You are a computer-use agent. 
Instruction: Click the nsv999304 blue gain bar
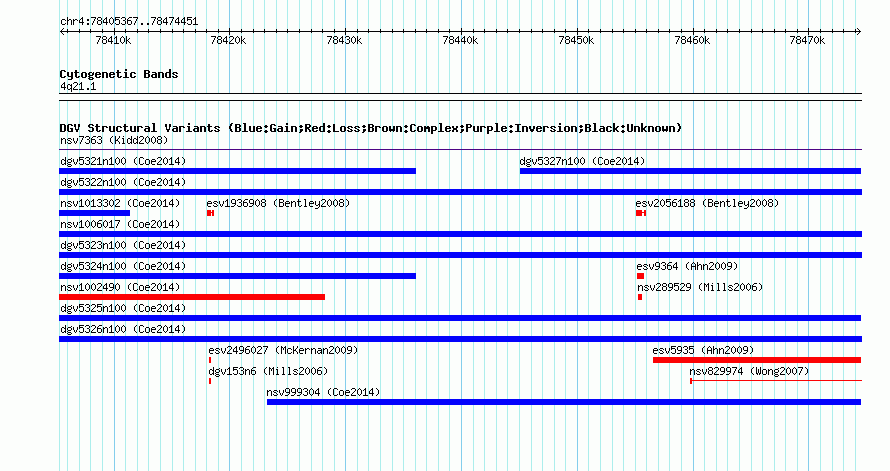pos(564,402)
